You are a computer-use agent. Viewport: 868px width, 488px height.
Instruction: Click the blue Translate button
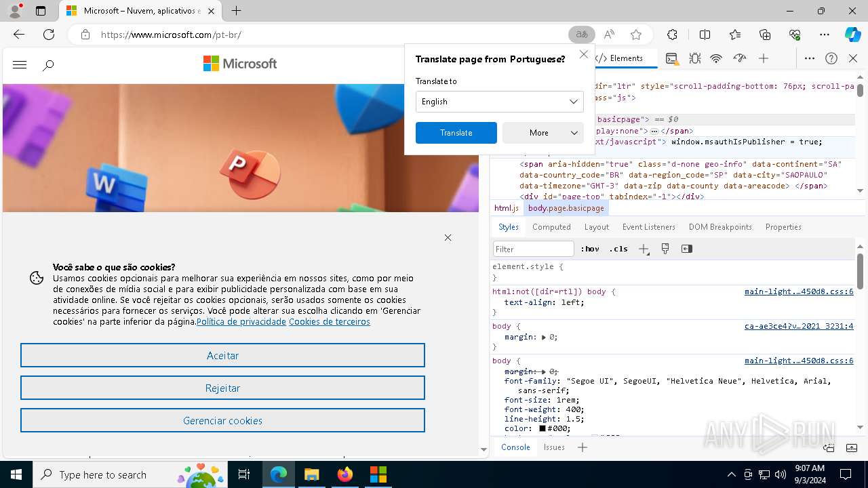[456, 133]
